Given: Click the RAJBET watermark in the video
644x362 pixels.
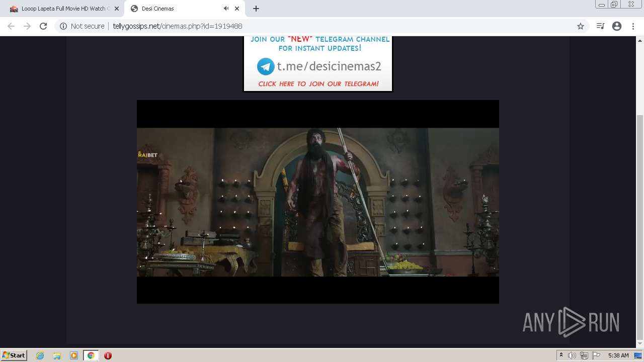Looking at the screenshot, I should [x=147, y=154].
